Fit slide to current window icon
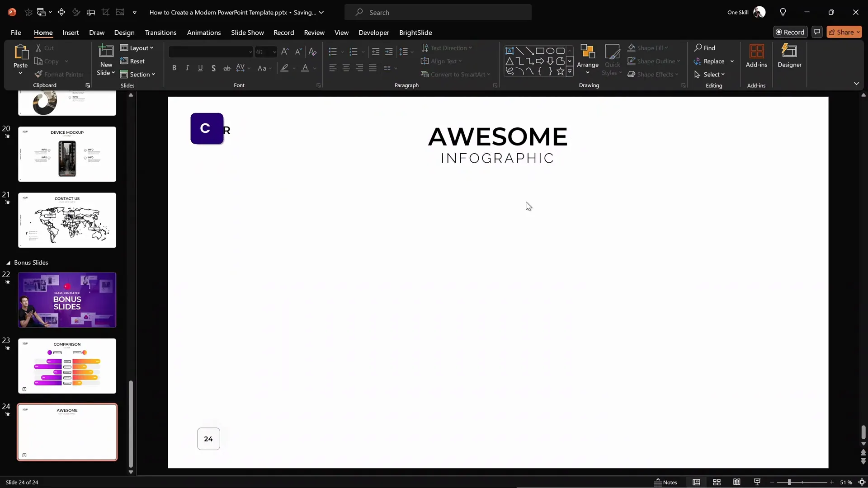 pos(862,482)
